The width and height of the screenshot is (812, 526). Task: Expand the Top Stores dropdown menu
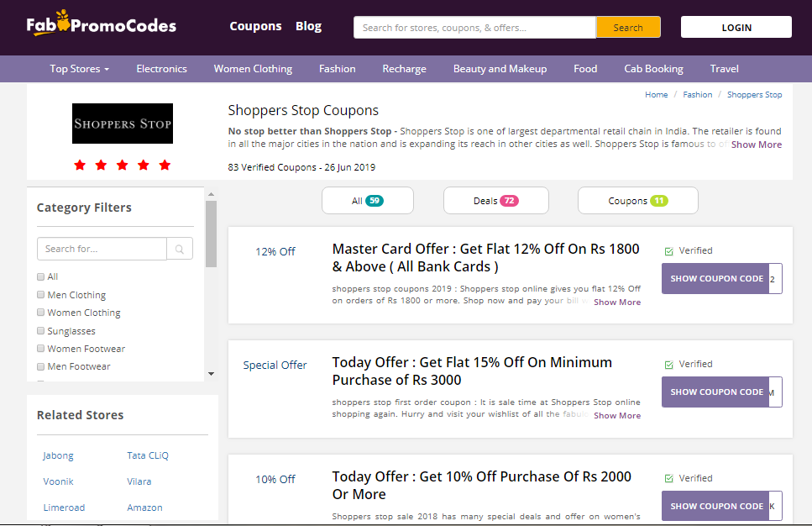click(79, 68)
